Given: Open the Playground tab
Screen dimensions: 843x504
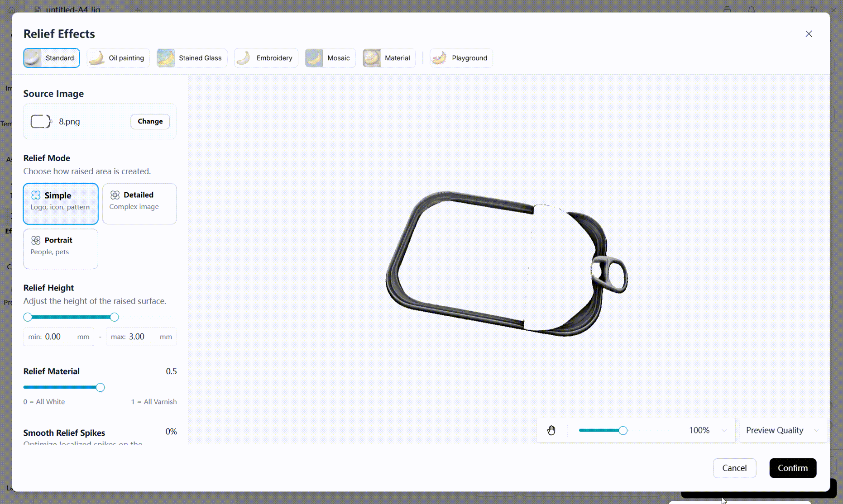Looking at the screenshot, I should (x=461, y=58).
